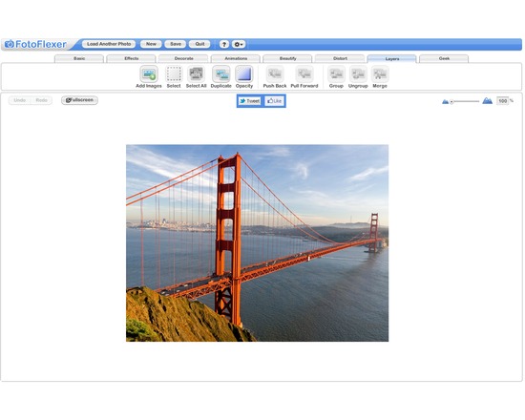Click the Add Images icon
Image resolution: width=525 pixels, height=420 pixels.
tap(149, 74)
